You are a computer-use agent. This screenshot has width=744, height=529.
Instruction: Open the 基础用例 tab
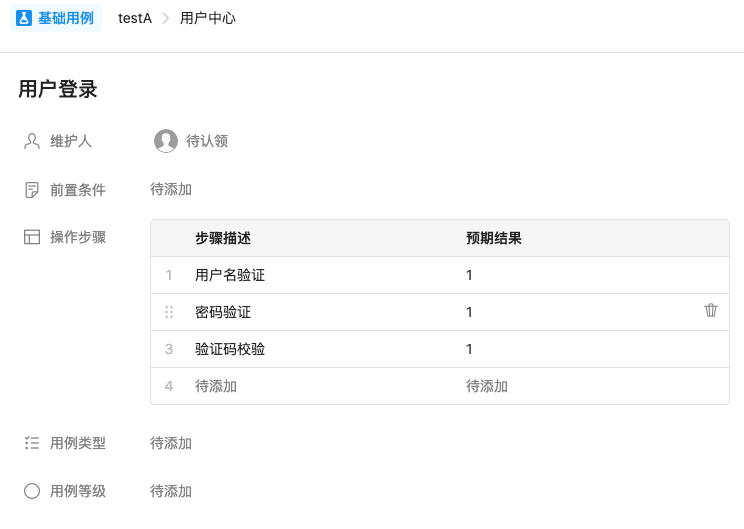tap(56, 18)
